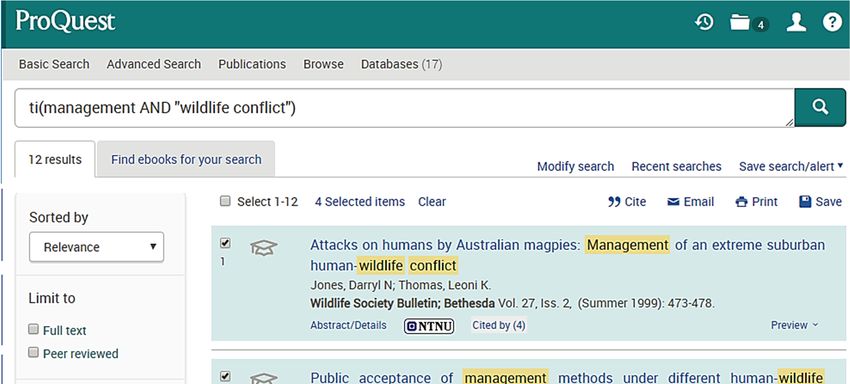The width and height of the screenshot is (850, 384).
Task: Expand the Save search/alert menu
Action: click(791, 167)
